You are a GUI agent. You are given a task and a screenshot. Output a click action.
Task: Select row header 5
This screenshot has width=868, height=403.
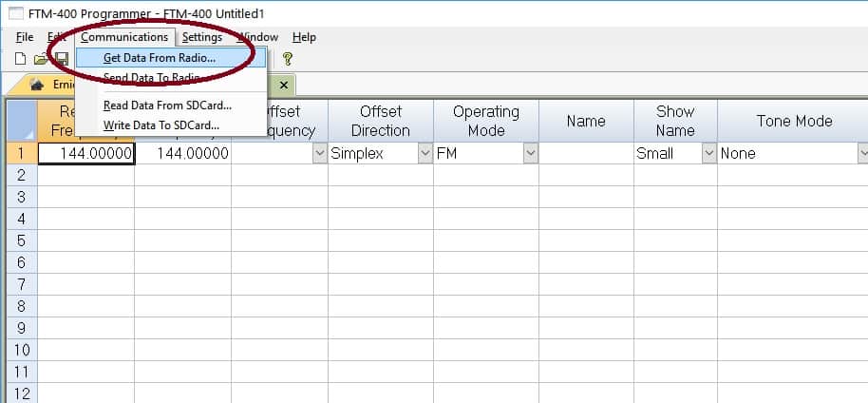pyautogui.click(x=22, y=240)
